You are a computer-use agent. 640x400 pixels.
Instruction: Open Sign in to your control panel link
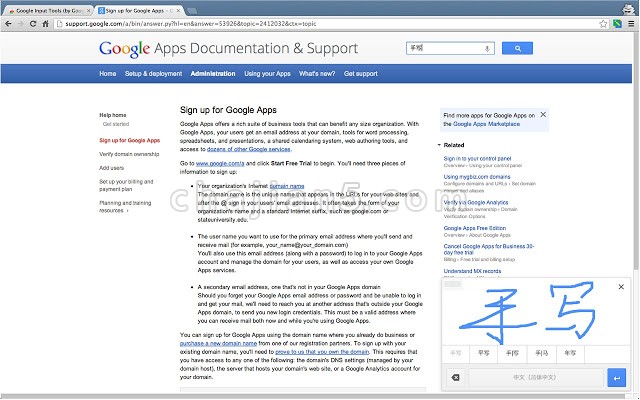477,158
